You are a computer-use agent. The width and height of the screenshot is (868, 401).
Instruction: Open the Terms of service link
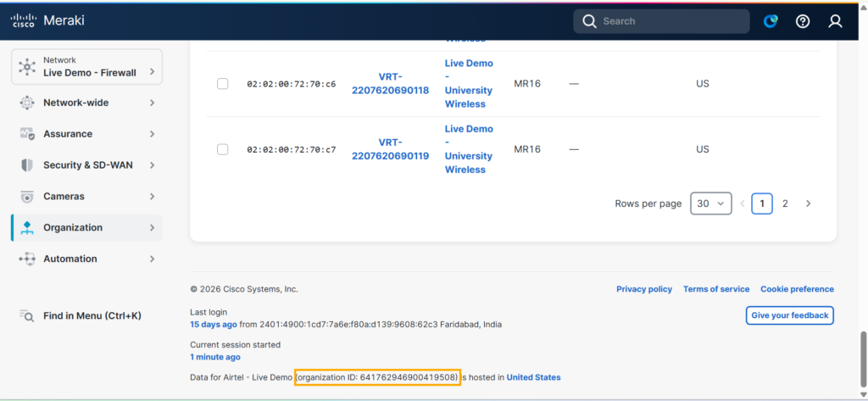coord(716,289)
